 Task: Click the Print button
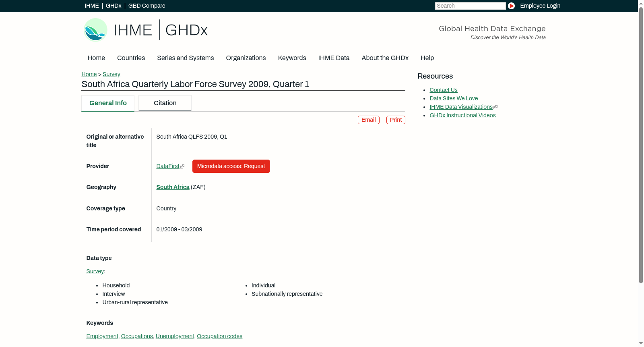[396, 120]
